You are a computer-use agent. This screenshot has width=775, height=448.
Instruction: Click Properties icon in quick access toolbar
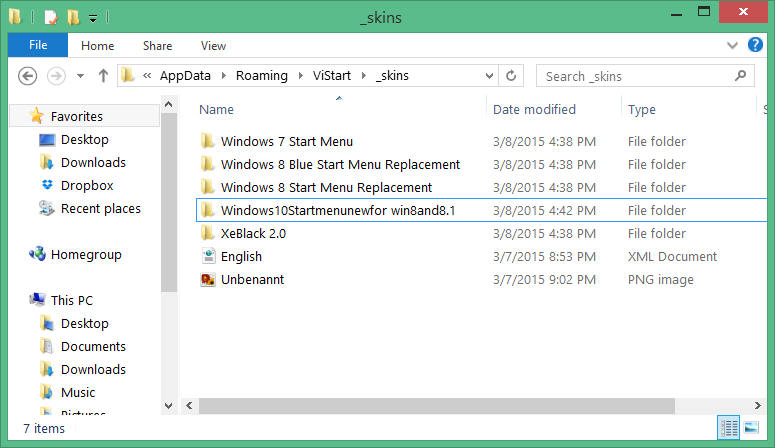click(51, 17)
